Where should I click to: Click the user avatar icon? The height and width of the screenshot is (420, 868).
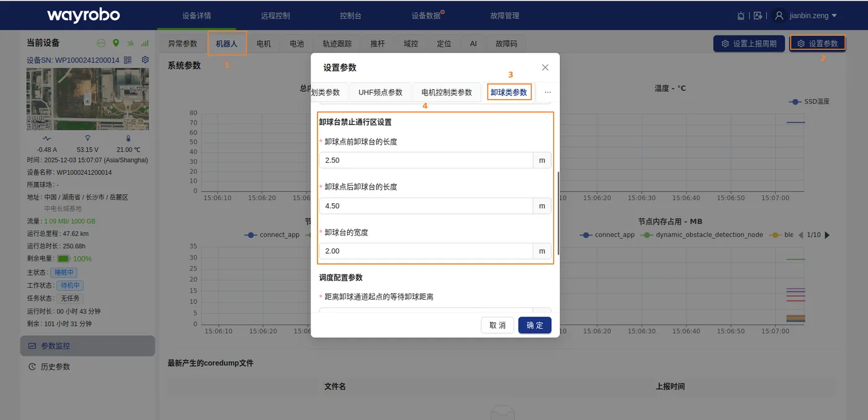point(779,15)
